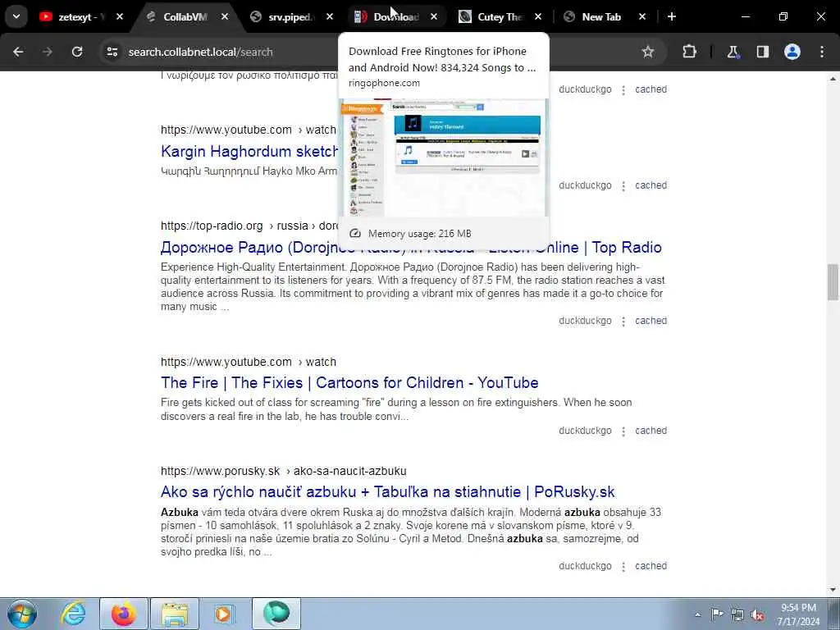Expand options menu for Kargin result
Viewport: 840px width, 630px height.
point(623,186)
